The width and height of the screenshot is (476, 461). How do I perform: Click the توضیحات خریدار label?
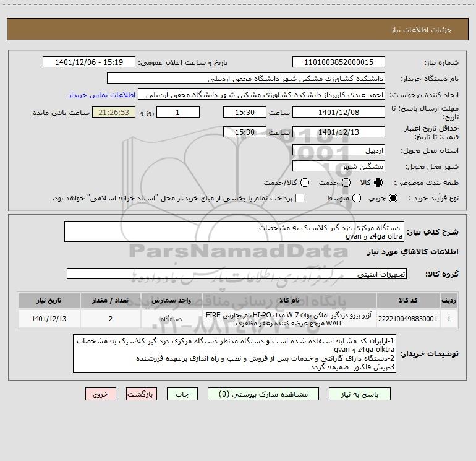[x=429, y=354]
